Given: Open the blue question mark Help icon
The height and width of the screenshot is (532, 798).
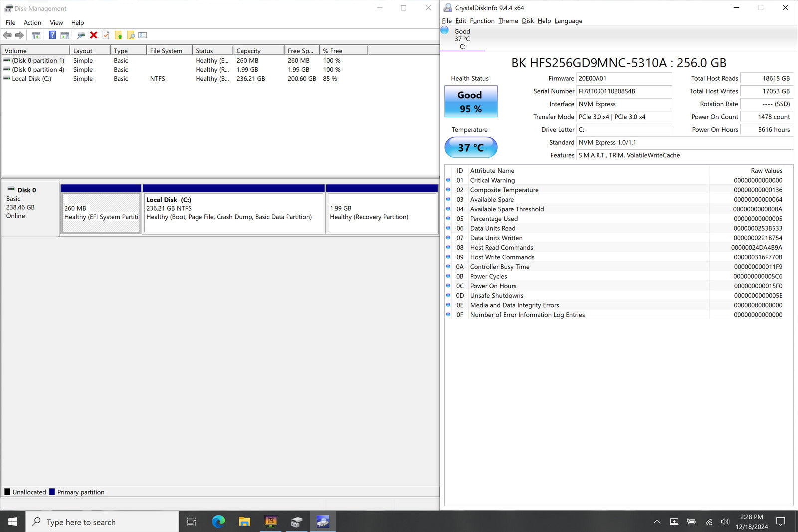Looking at the screenshot, I should coord(52,35).
